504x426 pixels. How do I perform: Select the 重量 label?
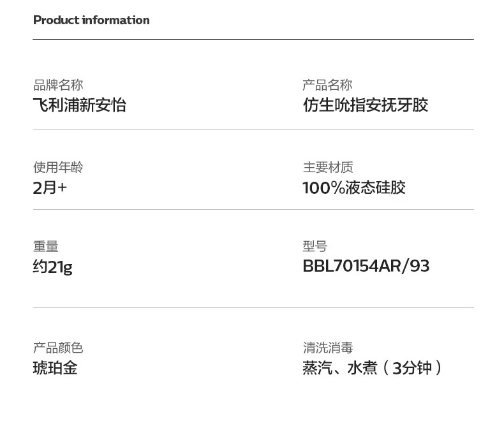(x=46, y=246)
